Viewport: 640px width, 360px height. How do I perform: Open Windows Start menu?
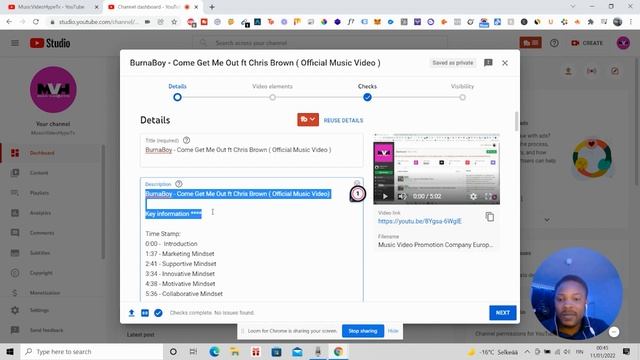pos(10,351)
